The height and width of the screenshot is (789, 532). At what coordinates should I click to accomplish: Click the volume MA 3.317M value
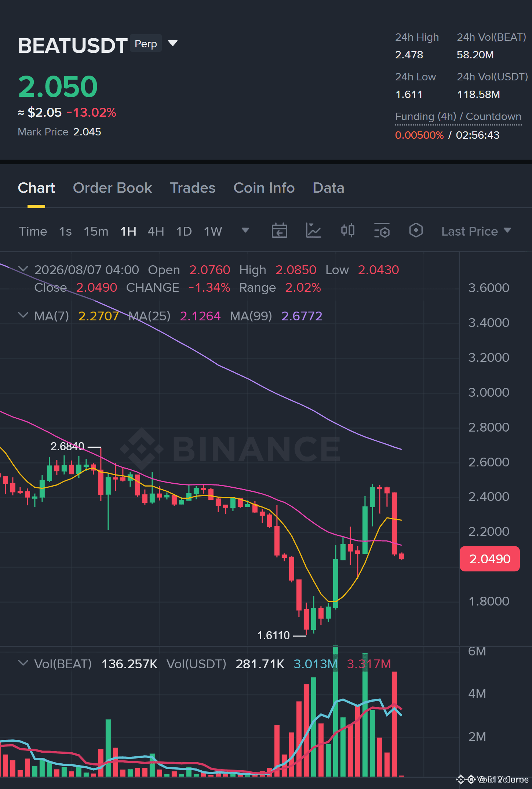click(369, 664)
